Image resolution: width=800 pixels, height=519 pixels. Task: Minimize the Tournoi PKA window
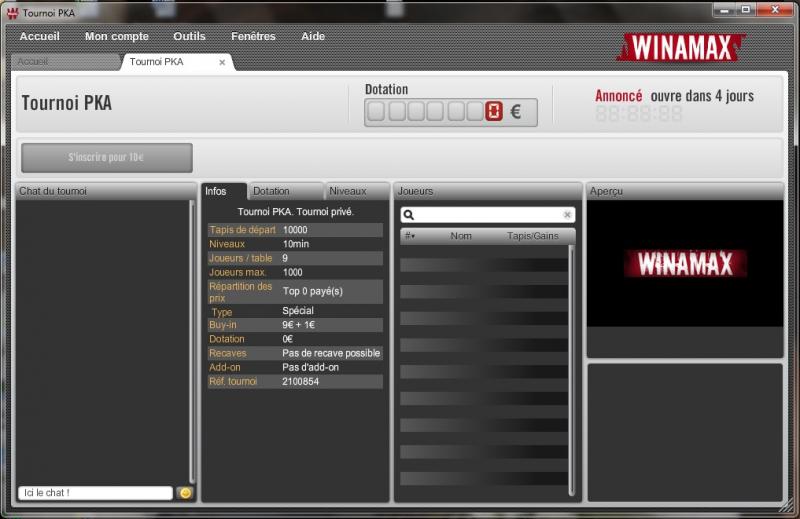coord(724,10)
